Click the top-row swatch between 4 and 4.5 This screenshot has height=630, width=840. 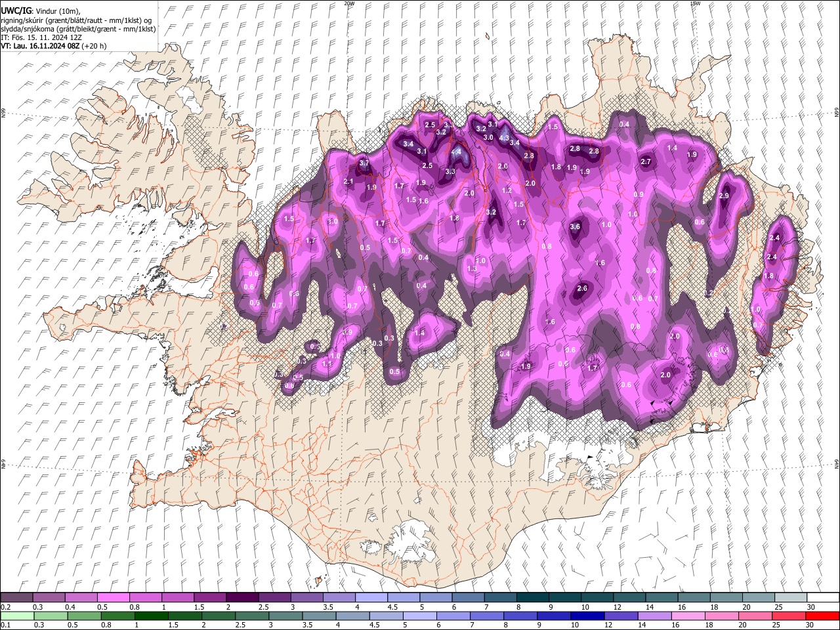(x=370, y=597)
